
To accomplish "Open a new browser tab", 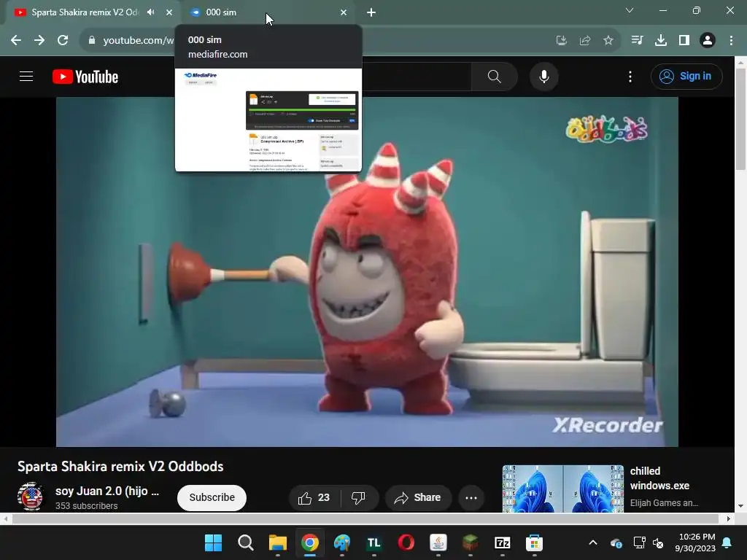I will coord(371,12).
